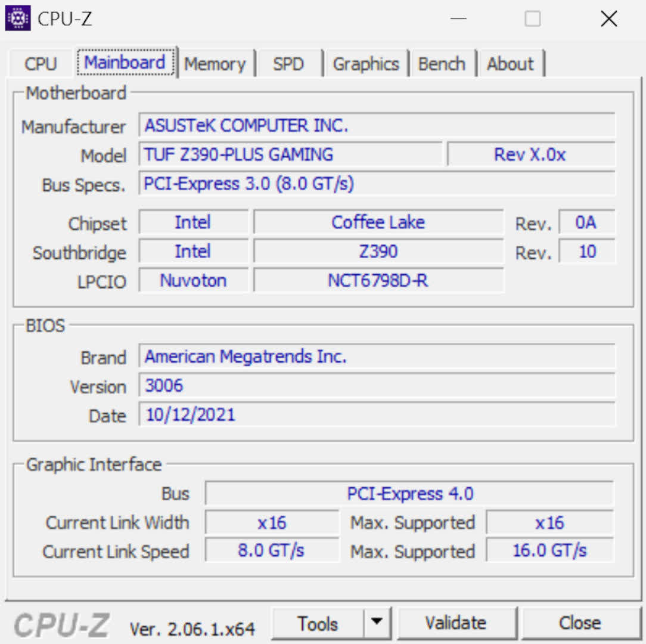Select the NCT6798D-R field

[378, 280]
